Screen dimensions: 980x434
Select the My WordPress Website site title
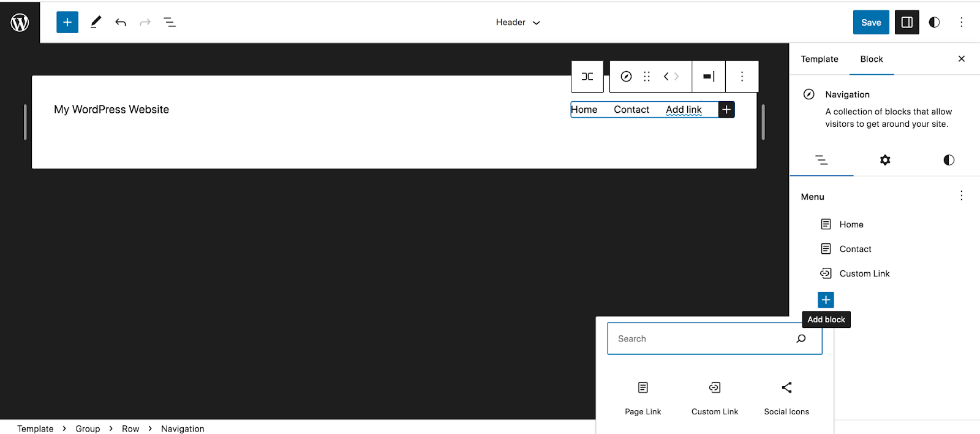coord(111,110)
